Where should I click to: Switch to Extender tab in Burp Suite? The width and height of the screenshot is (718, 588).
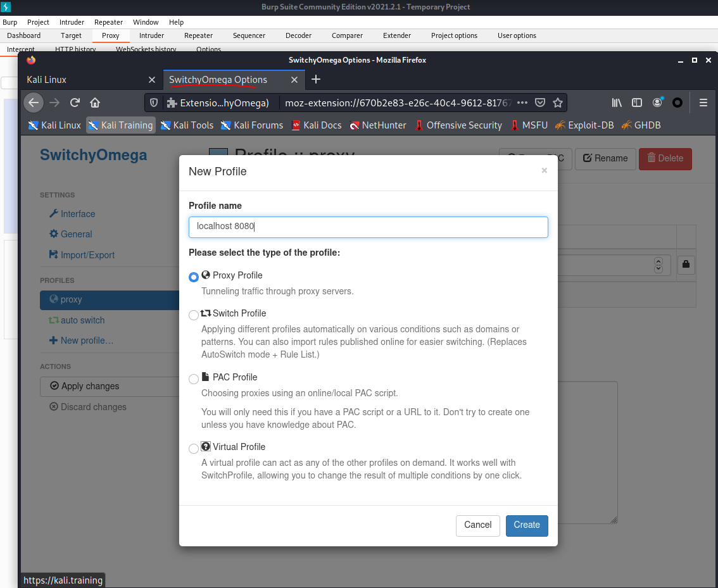tap(397, 35)
